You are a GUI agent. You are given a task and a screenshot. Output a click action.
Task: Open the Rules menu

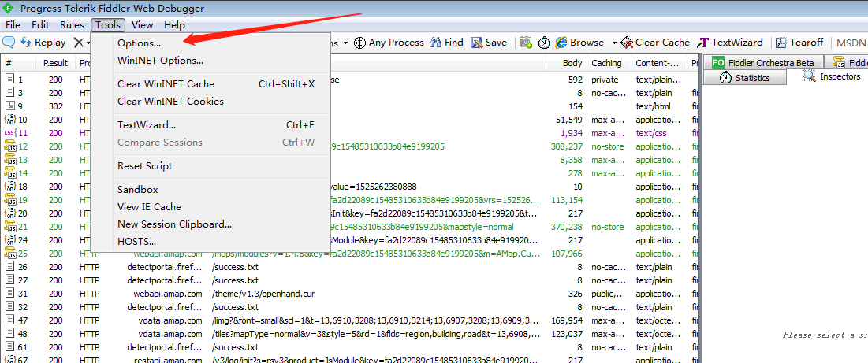[x=72, y=25]
